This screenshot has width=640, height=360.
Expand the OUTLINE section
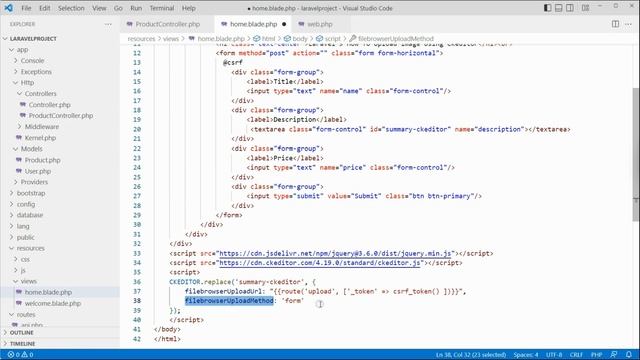pos(22,332)
